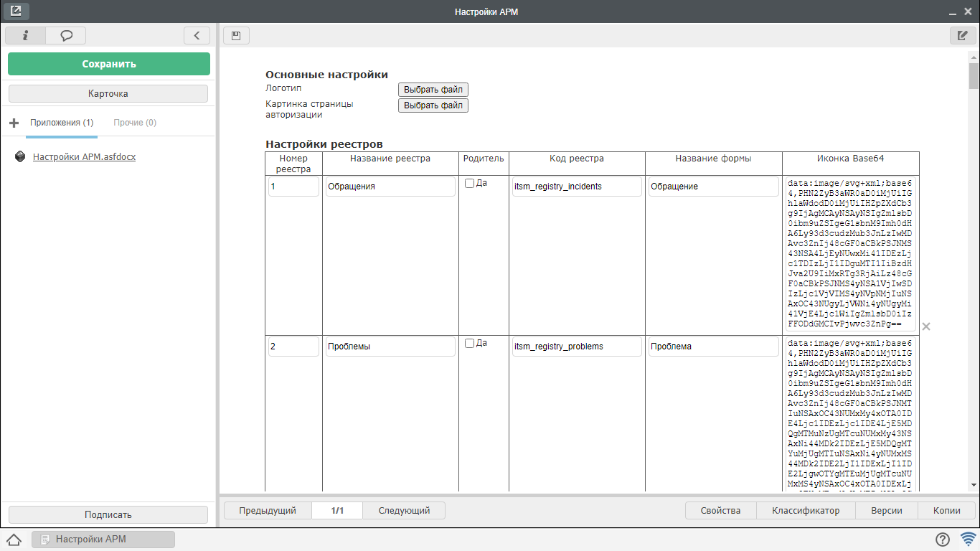Go to the Следующий page
This screenshot has width=980, height=551.
(404, 511)
